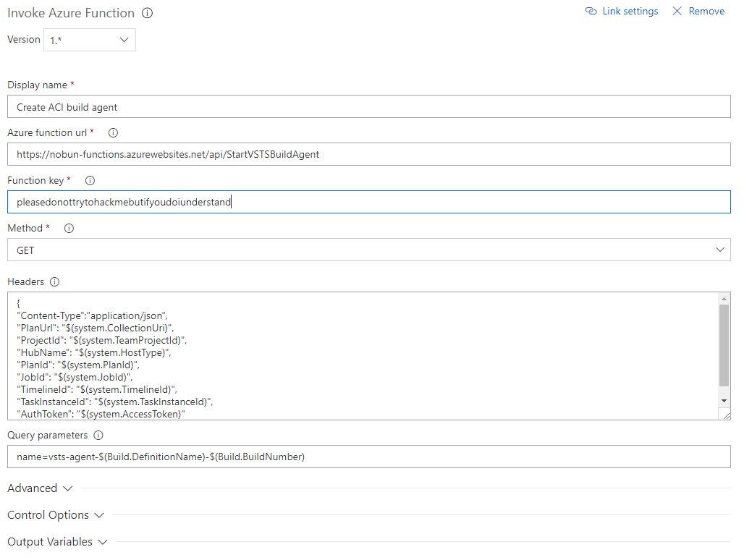This screenshot has height=560, width=744.
Task: Open the Version dropdown
Action: [124, 40]
